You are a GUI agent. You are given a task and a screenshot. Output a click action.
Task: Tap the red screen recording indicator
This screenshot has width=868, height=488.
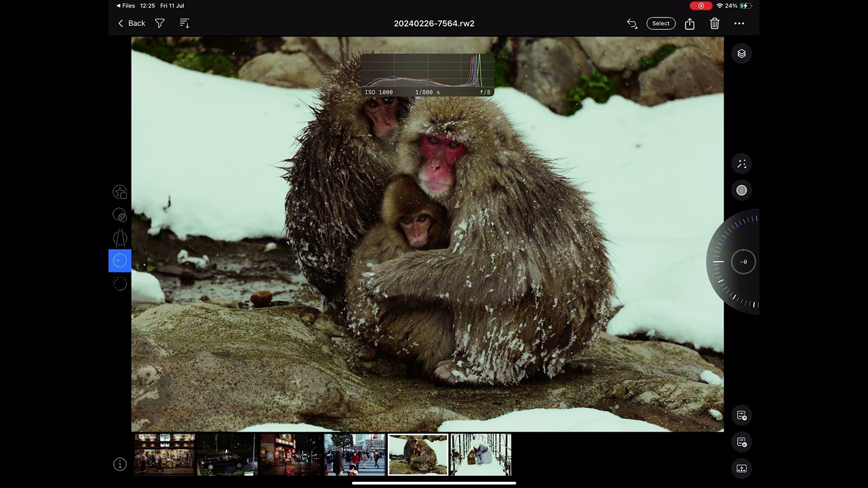[x=701, y=5]
